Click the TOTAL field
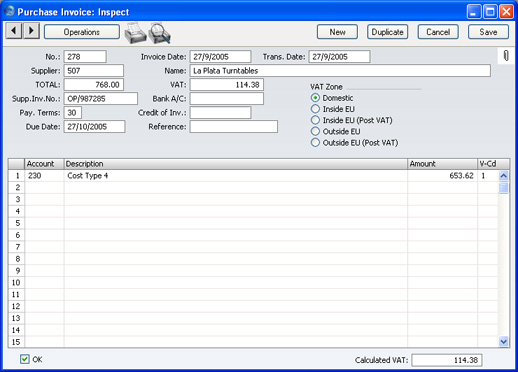This screenshot has width=518, height=372. coord(94,85)
